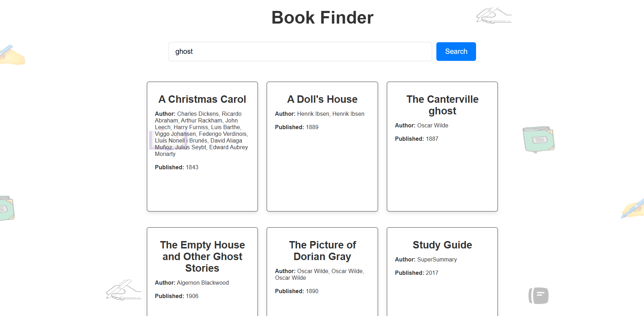Click the Book Finder page heading

tap(322, 18)
